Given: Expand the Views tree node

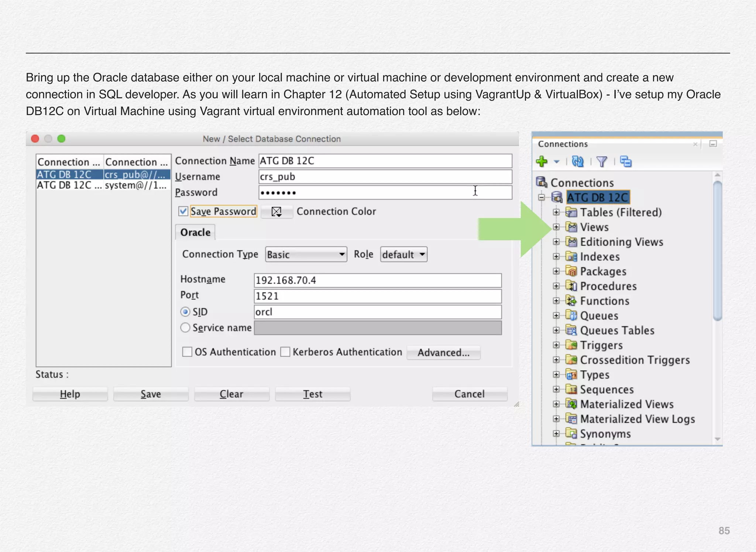Looking at the screenshot, I should pos(556,227).
